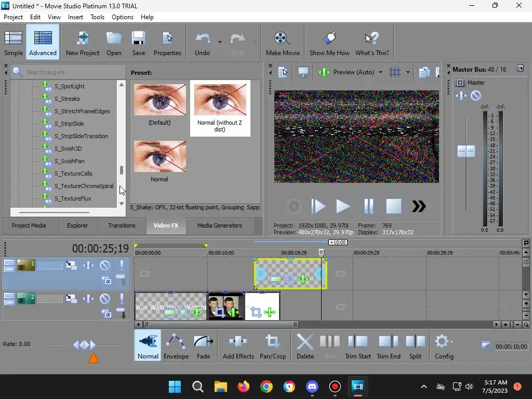Screen dimensions: 532x399
Task: Select S_Streaks plug-in
Action: pos(67,99)
